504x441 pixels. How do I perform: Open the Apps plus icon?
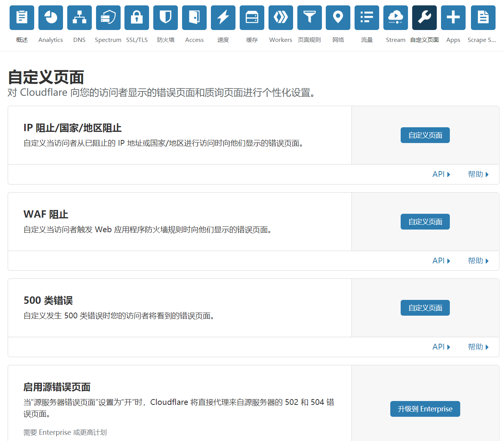point(453,18)
